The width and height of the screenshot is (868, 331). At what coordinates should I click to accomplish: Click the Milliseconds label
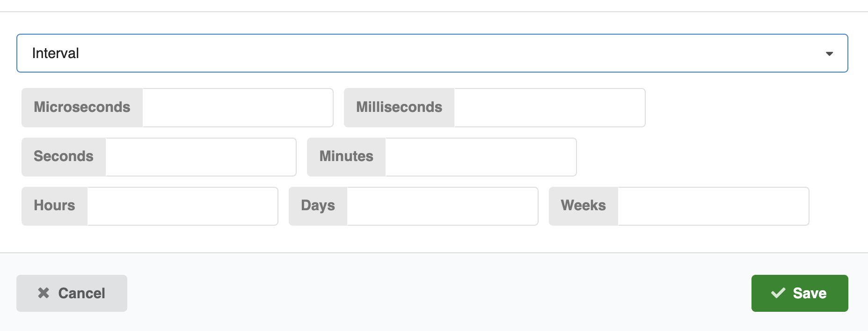(399, 107)
